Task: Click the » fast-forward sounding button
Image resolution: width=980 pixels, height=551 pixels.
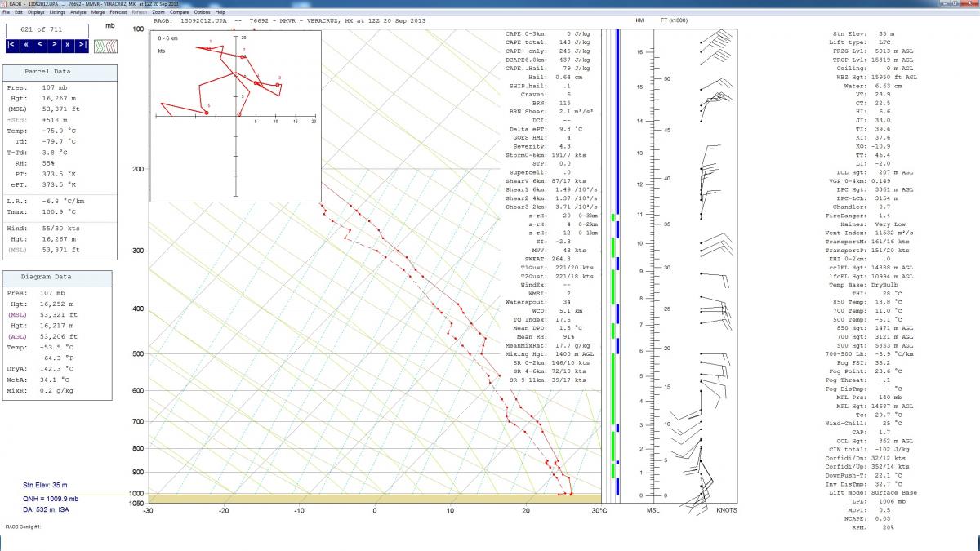Action: [68, 45]
